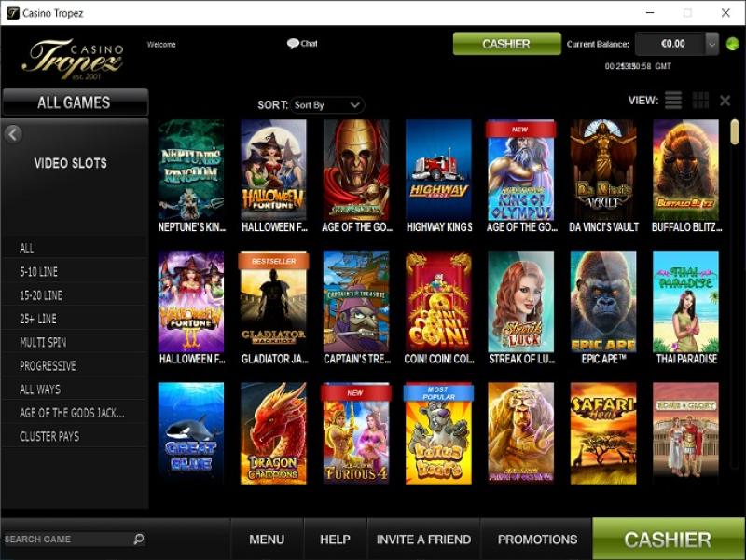Open the ALL GAMES category selector

click(x=75, y=102)
